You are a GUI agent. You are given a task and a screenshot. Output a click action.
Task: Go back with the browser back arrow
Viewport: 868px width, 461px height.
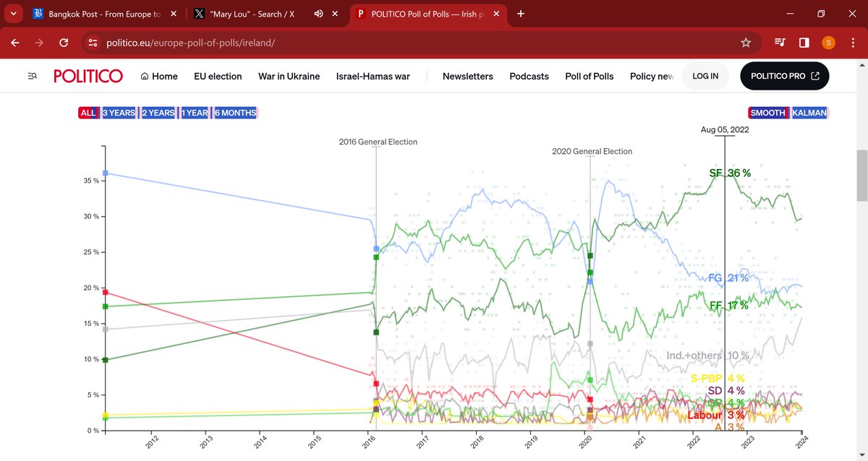pyautogui.click(x=14, y=43)
